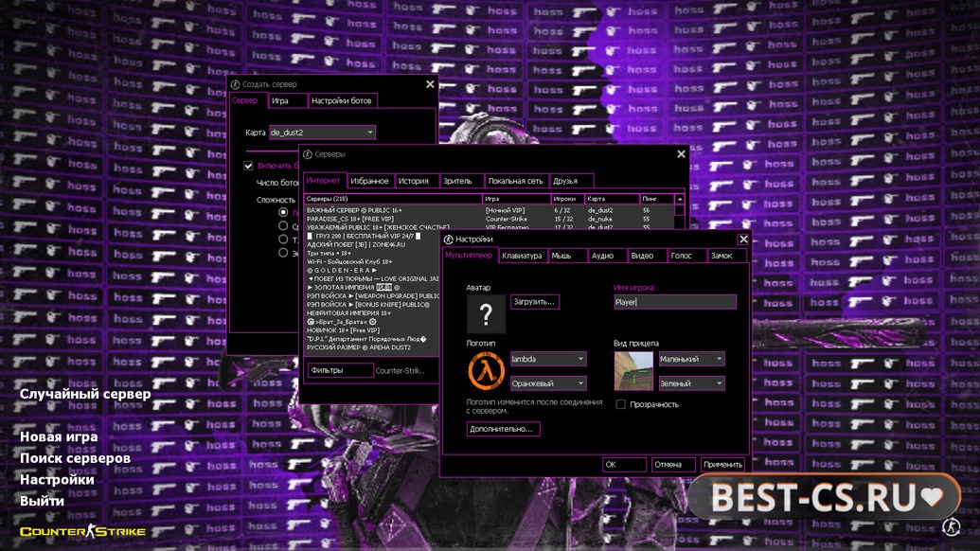Select server PARADISE_CS 18+ [FREE VIP]
This screenshot has width=980, height=551.
click(x=490, y=220)
